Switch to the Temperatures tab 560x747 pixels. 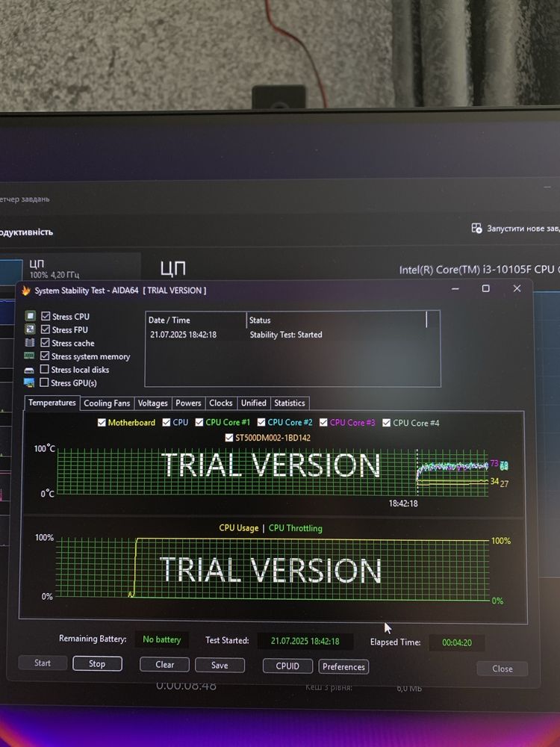click(52, 403)
